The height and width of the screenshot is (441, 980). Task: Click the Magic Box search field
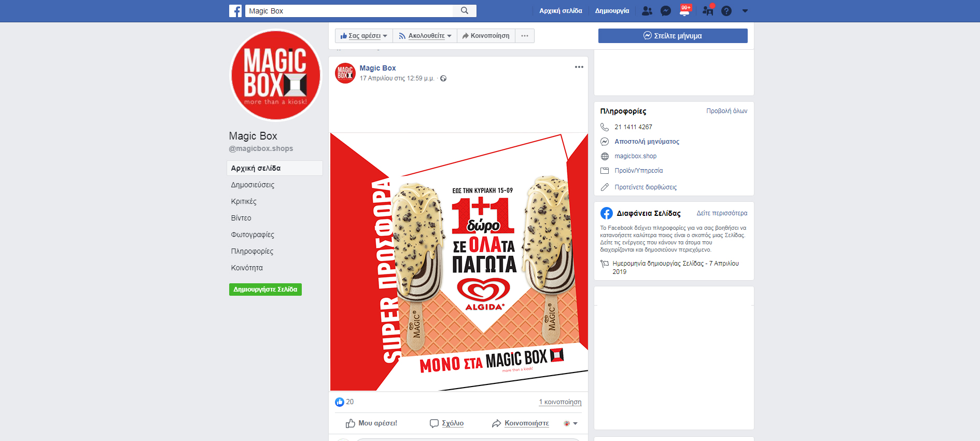tap(349, 11)
